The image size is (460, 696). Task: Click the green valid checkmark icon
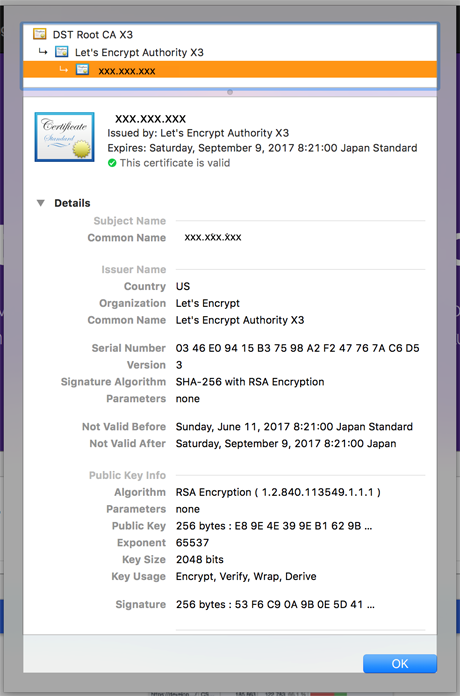click(x=112, y=163)
